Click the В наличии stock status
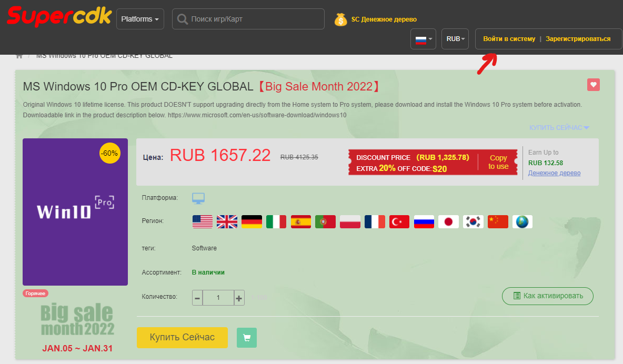Screen dimensions: 623x364 208,272
